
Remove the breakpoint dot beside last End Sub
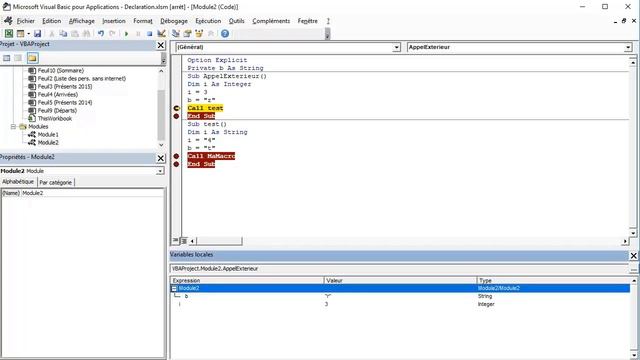pos(176,164)
